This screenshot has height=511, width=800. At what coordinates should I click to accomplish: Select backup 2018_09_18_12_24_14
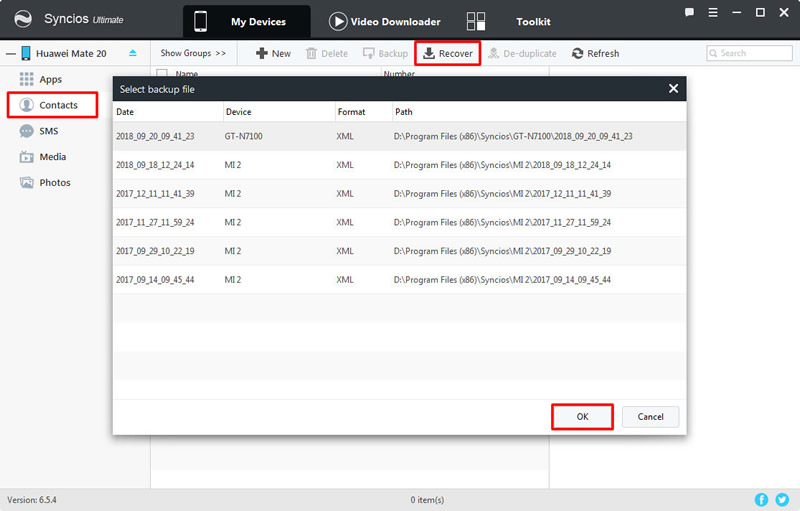pyautogui.click(x=399, y=165)
